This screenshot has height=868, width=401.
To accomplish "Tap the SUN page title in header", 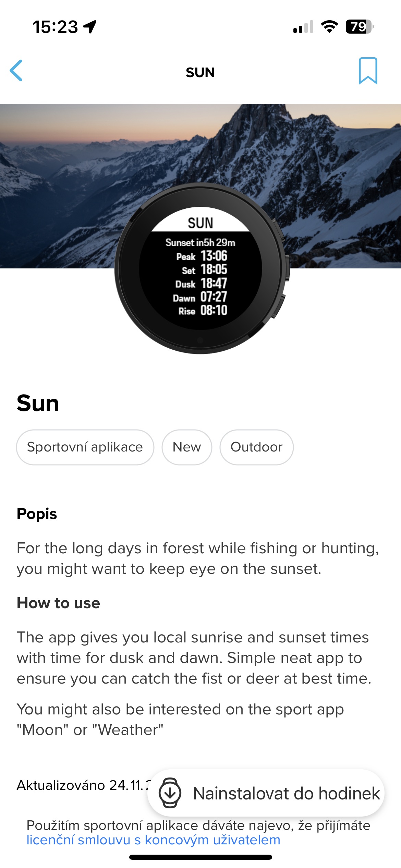I will point(200,72).
